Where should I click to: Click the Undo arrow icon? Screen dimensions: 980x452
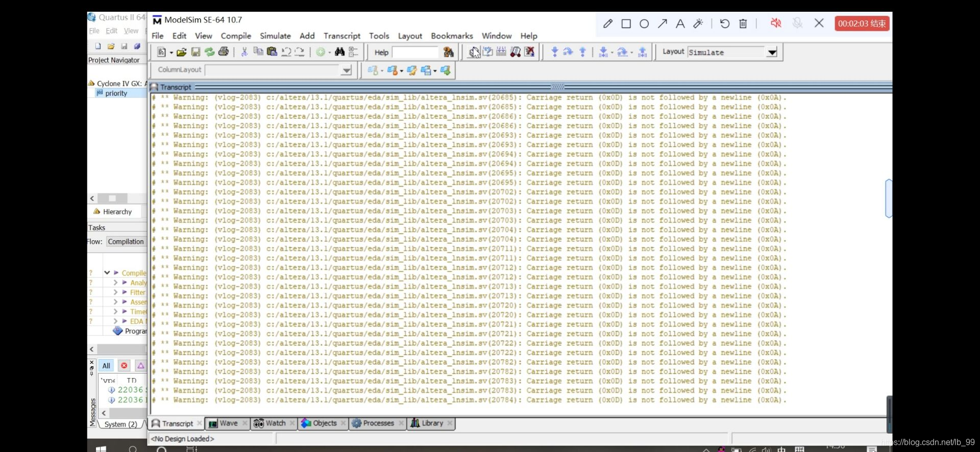[x=286, y=52]
